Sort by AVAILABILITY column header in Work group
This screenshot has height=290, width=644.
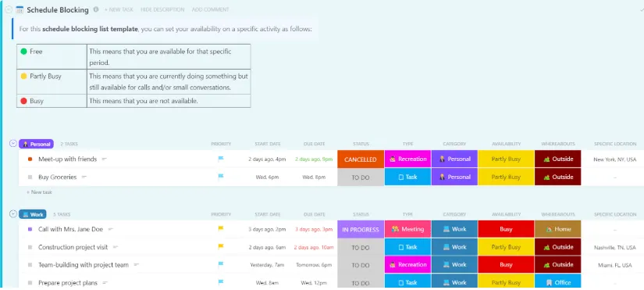pos(506,214)
